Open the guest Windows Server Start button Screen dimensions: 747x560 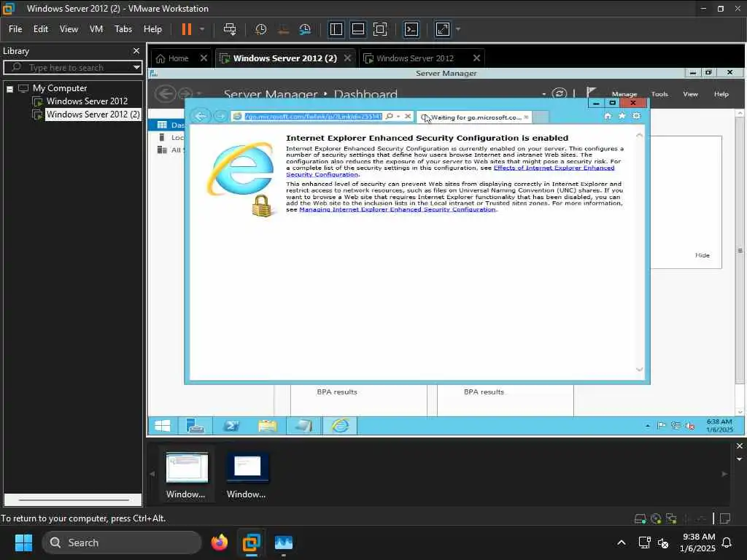point(163,426)
